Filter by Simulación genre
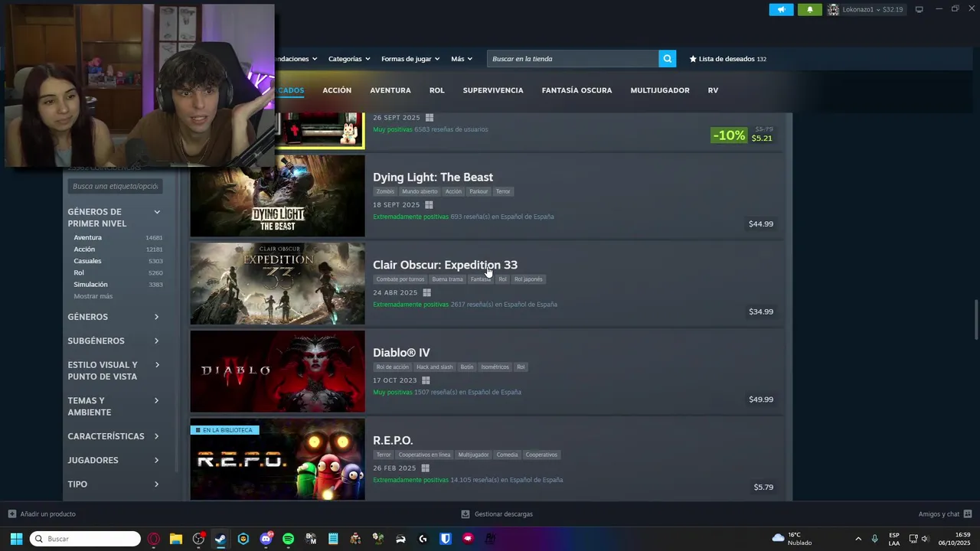The width and height of the screenshot is (980, 551). click(x=90, y=285)
